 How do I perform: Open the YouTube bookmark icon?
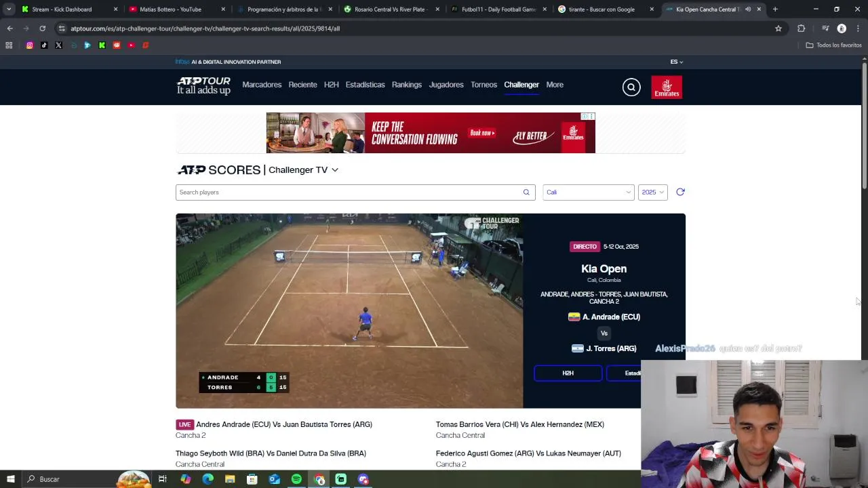click(x=131, y=45)
